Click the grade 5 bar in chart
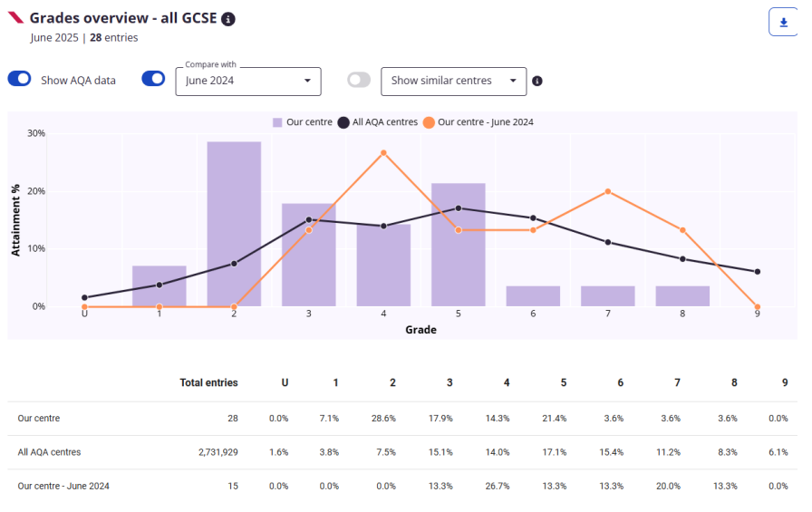The height and width of the screenshot is (512, 812). click(x=458, y=245)
